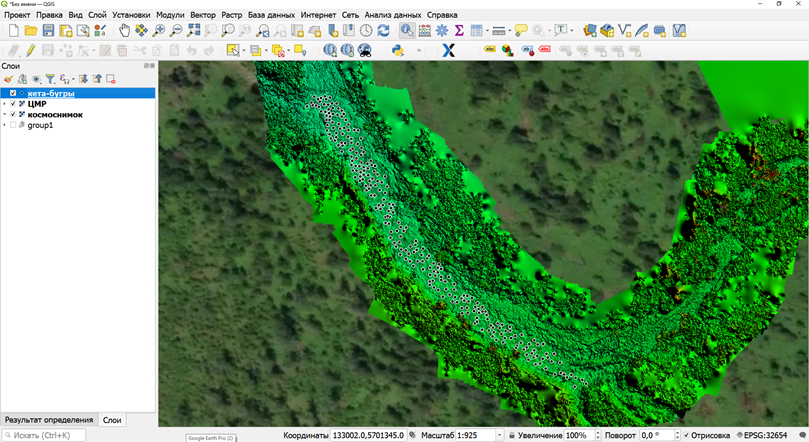
Task: Enable the group1 layer group checkbox
Action: click(x=13, y=126)
